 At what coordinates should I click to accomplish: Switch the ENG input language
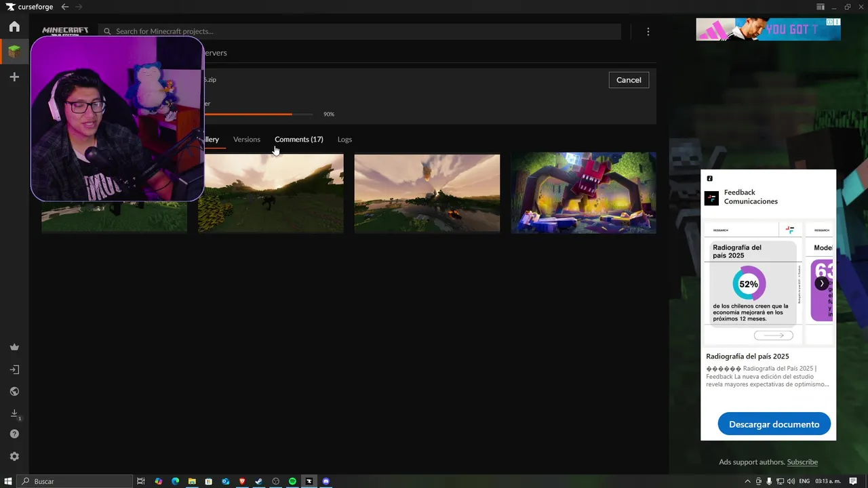coord(804,481)
